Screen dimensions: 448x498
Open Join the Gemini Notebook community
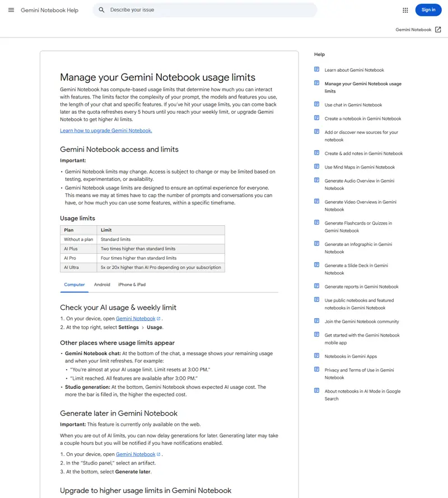point(362,322)
